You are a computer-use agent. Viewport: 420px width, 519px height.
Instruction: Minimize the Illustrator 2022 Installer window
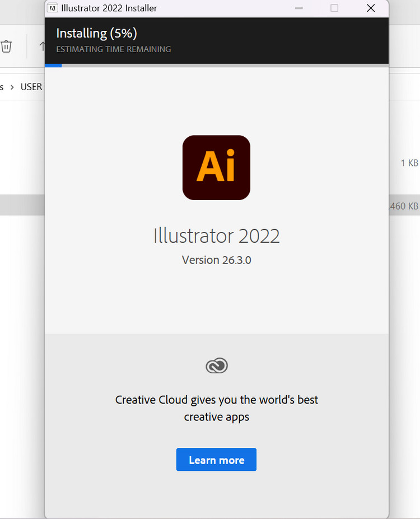tap(299, 8)
